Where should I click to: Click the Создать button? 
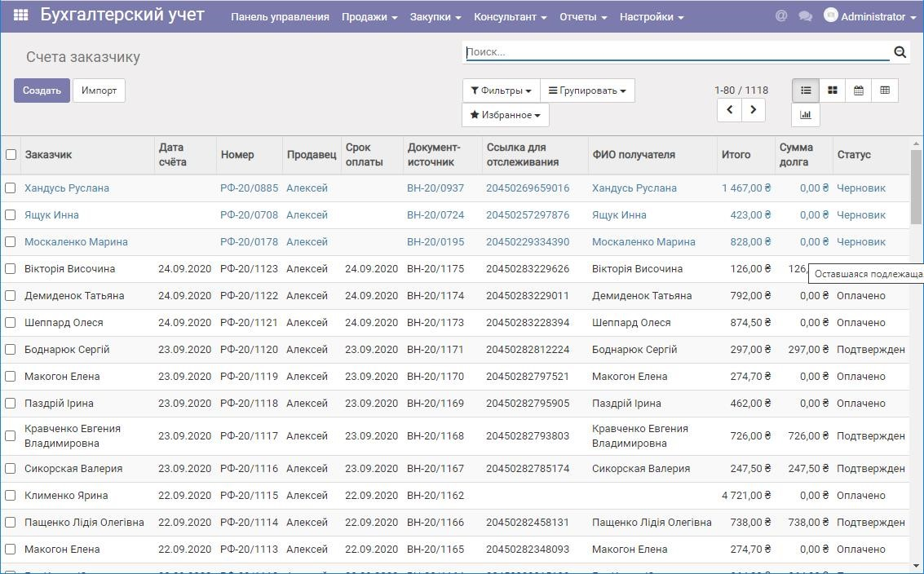(x=42, y=91)
